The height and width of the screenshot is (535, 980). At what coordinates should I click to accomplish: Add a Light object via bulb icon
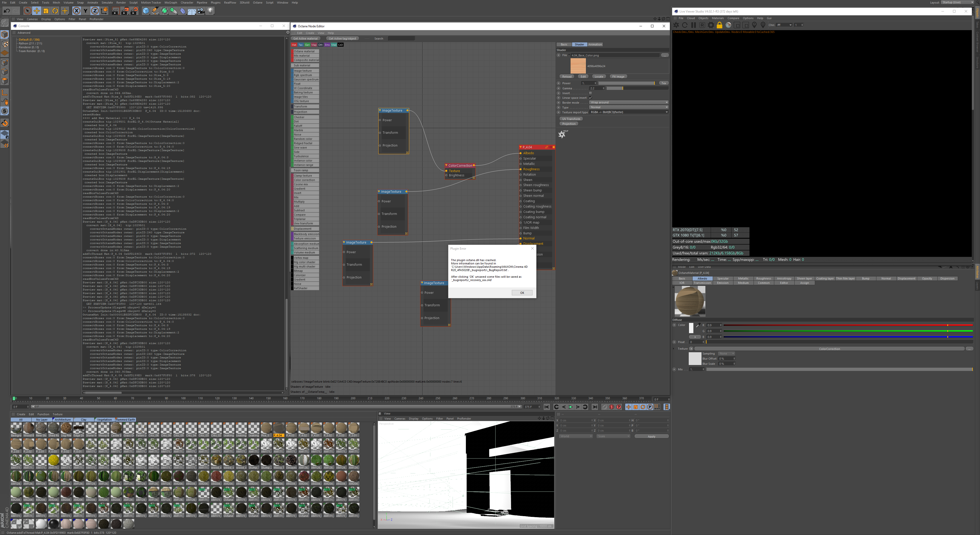coord(211,11)
